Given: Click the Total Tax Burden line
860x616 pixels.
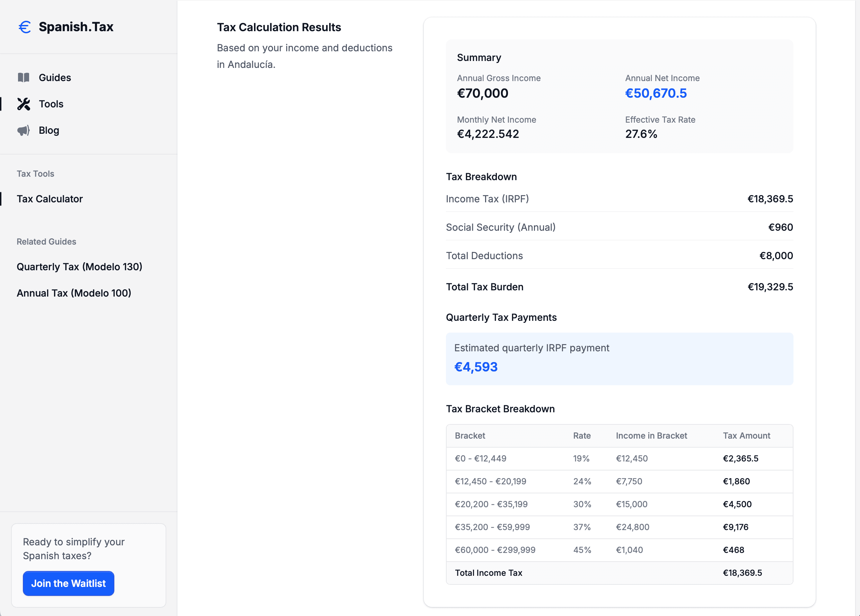Looking at the screenshot, I should (x=619, y=287).
